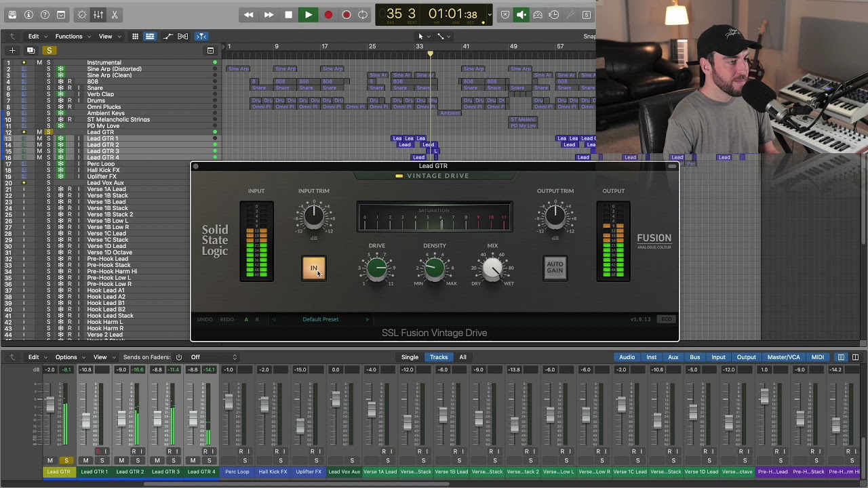The width and height of the screenshot is (868, 488).
Task: Filter mixer by Aux channels
Action: point(673,357)
